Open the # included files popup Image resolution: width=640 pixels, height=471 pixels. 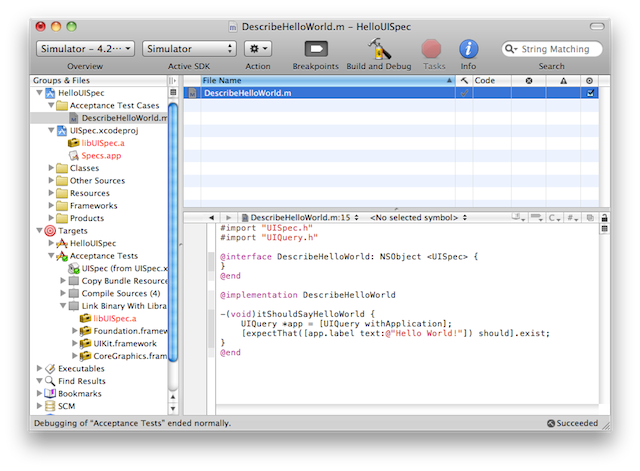572,218
